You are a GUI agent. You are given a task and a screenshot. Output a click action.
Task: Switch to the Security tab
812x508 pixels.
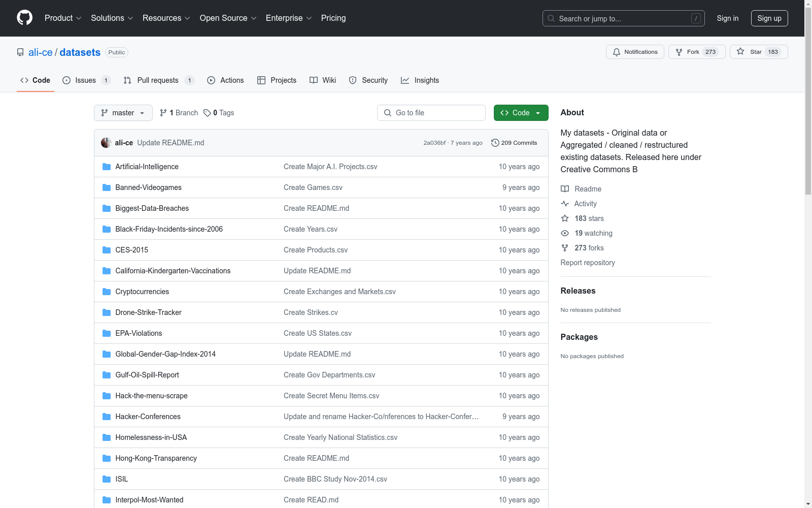(x=368, y=80)
